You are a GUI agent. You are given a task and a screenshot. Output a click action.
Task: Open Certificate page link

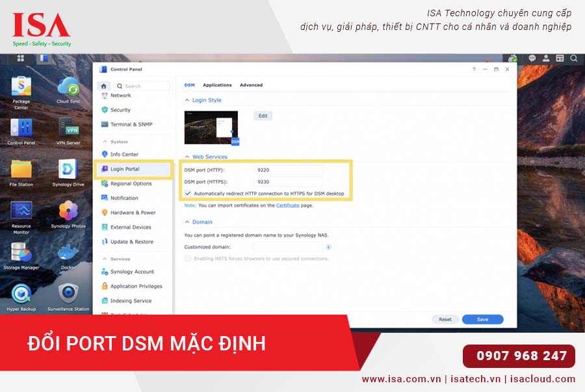coord(288,205)
